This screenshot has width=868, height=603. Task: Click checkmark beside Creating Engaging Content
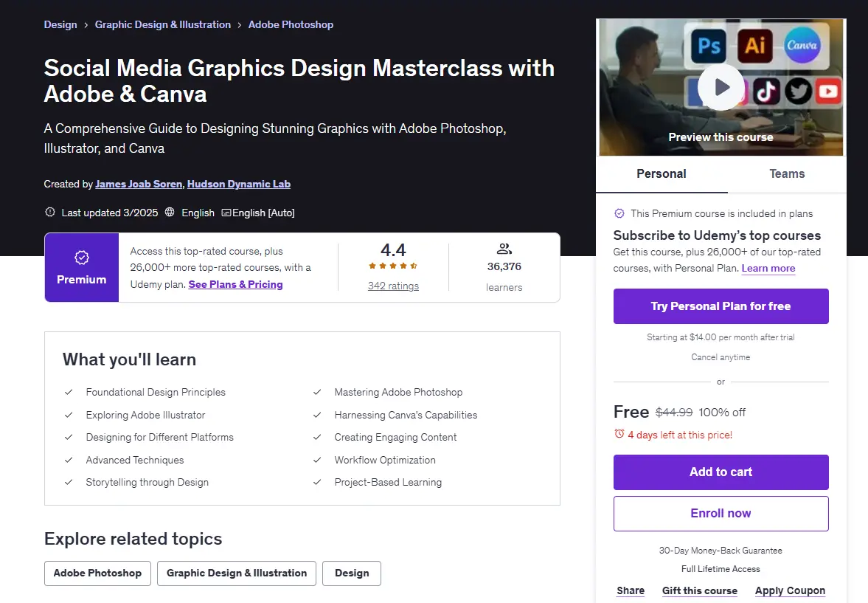click(317, 437)
